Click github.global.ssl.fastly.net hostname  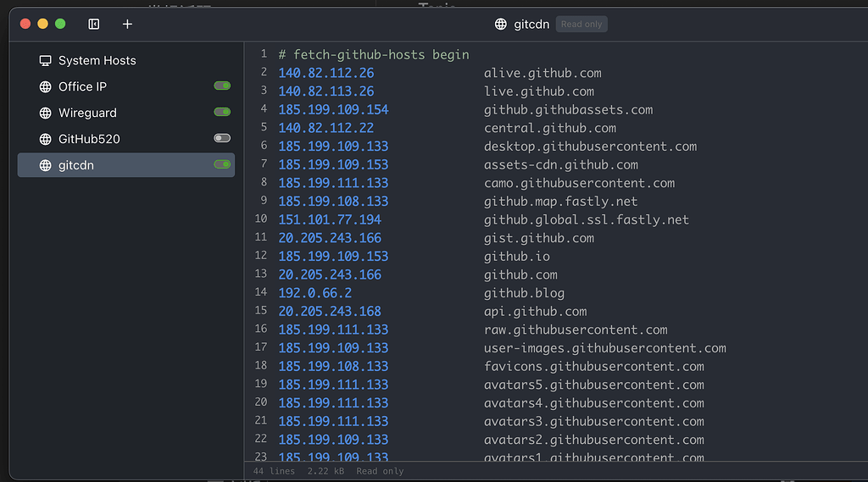click(587, 219)
